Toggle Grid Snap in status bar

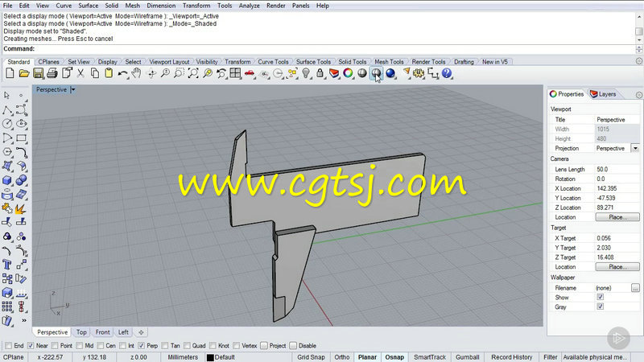click(311, 357)
